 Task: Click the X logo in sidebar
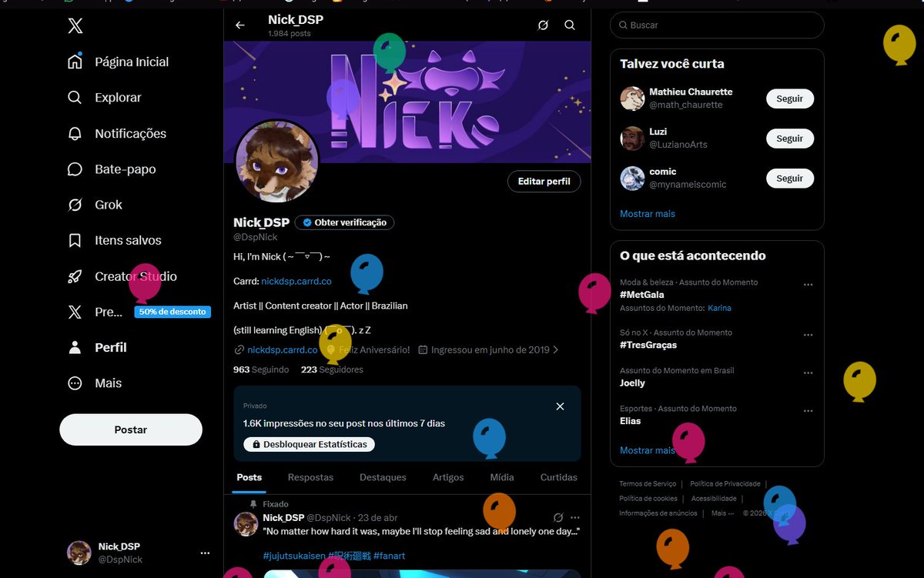pos(75,26)
